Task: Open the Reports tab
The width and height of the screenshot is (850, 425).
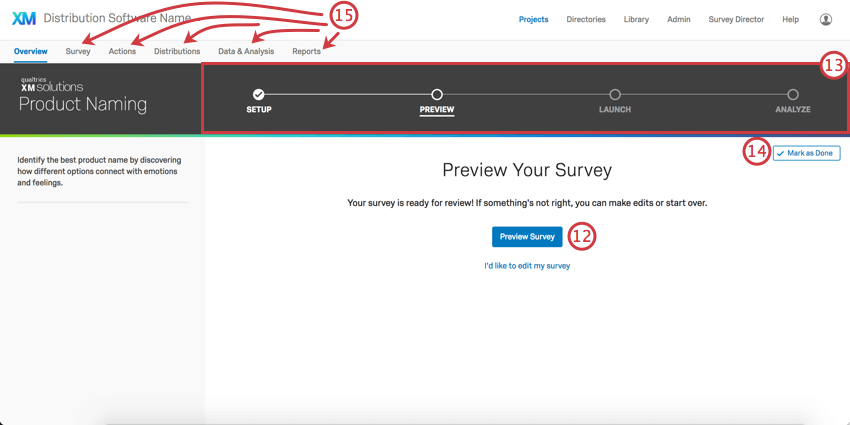Action: tap(306, 51)
